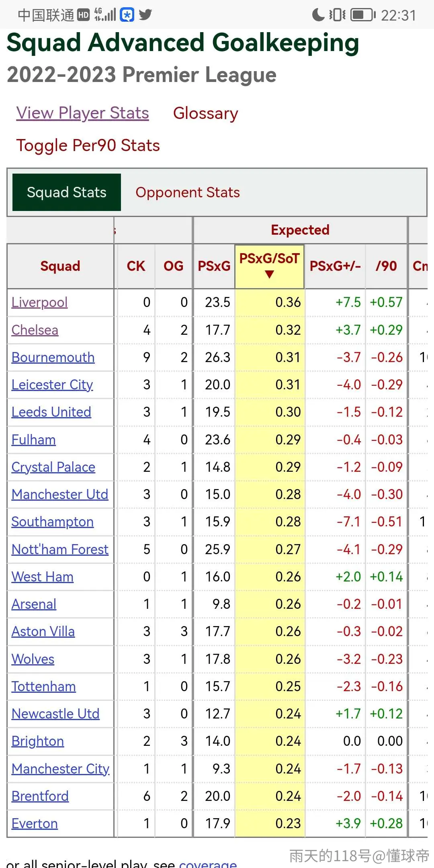Sort table by OG column header
The width and height of the screenshot is (434, 868).
pos(173,266)
